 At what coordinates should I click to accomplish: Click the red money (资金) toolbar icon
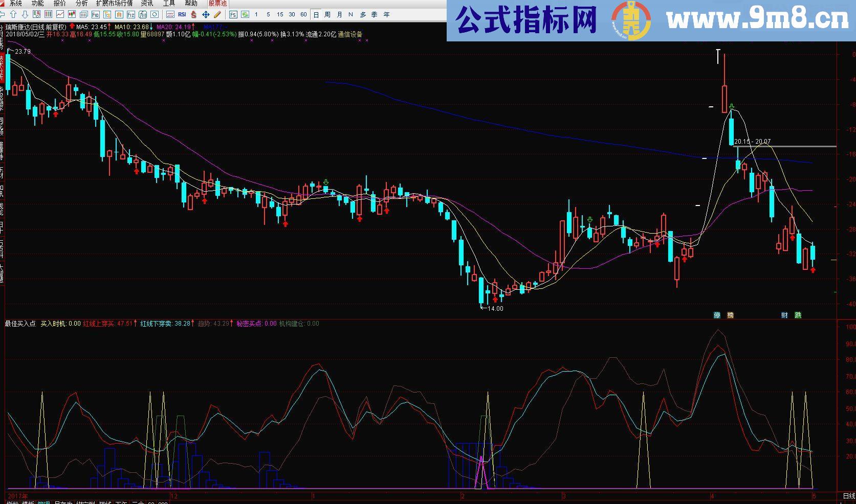point(193,14)
